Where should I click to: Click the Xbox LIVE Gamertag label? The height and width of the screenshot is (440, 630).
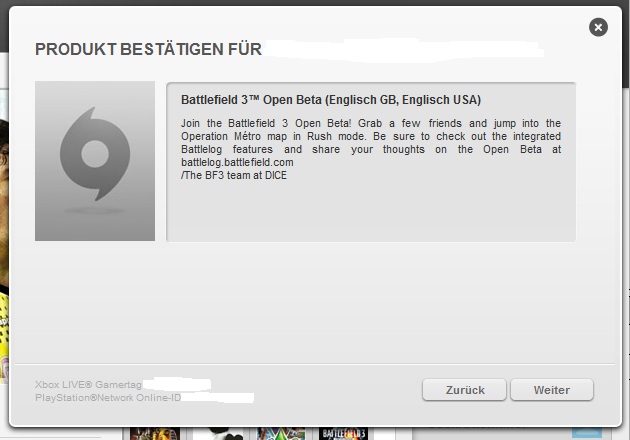coord(88,385)
